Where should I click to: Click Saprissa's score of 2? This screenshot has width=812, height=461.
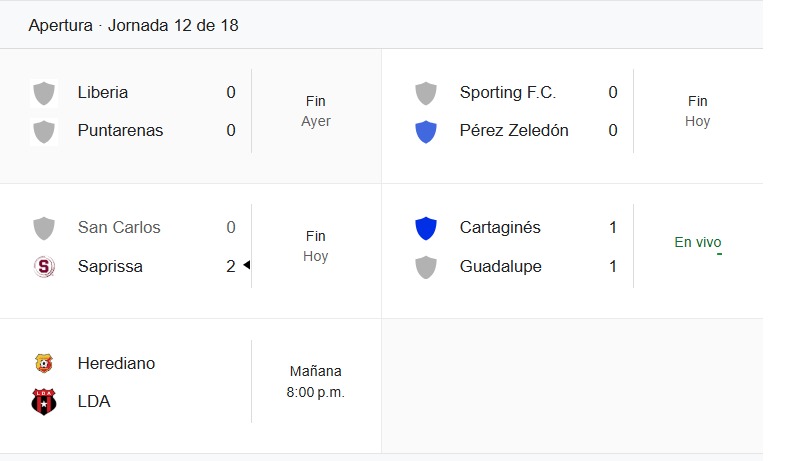231,266
